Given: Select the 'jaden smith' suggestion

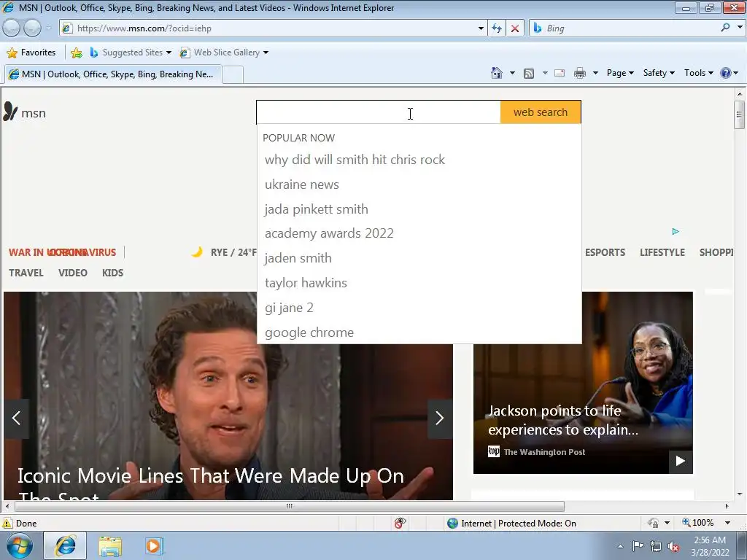Looking at the screenshot, I should point(298,258).
